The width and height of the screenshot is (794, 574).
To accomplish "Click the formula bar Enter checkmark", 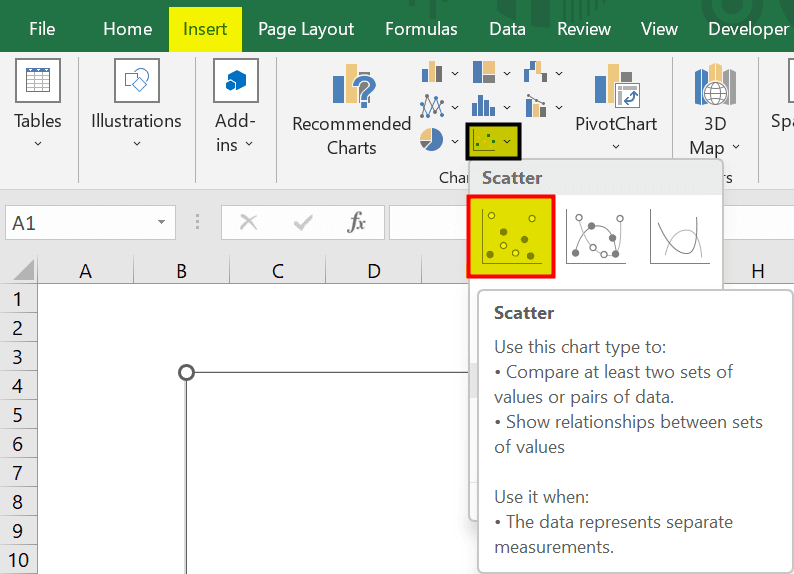I will [x=303, y=222].
